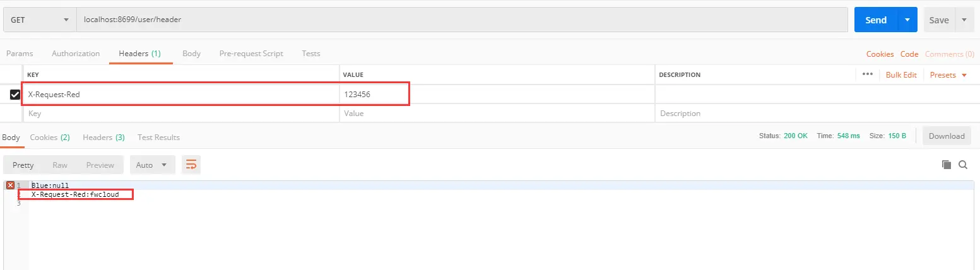Image resolution: width=980 pixels, height=270 pixels.
Task: Open the GET method dropdown
Action: (x=39, y=20)
